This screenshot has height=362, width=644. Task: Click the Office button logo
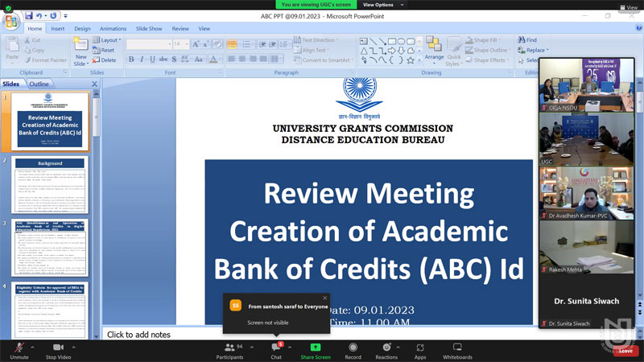[11, 22]
